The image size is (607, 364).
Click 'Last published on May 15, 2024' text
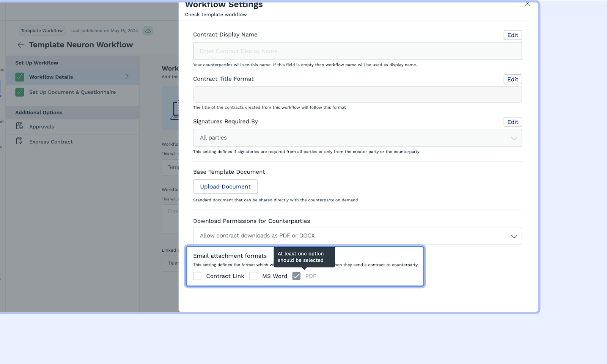(x=104, y=31)
